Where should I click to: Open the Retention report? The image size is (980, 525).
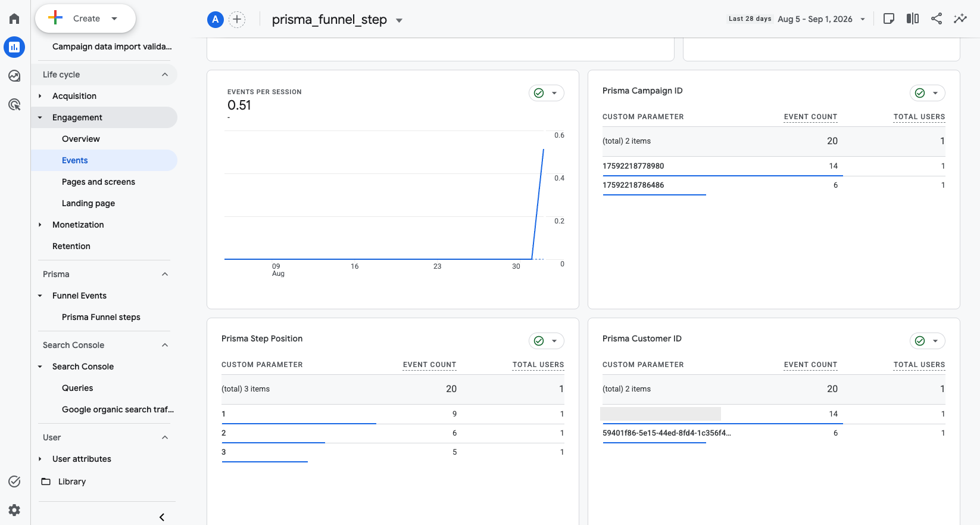click(71, 246)
